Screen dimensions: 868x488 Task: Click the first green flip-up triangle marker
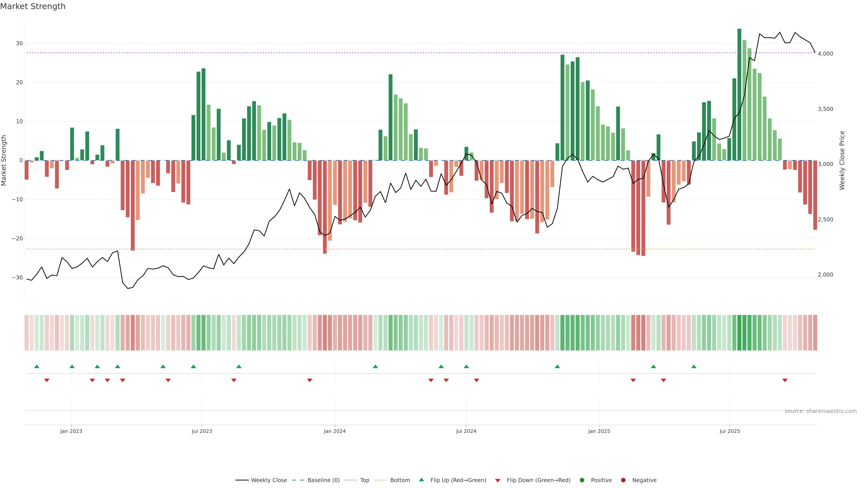pyautogui.click(x=37, y=366)
